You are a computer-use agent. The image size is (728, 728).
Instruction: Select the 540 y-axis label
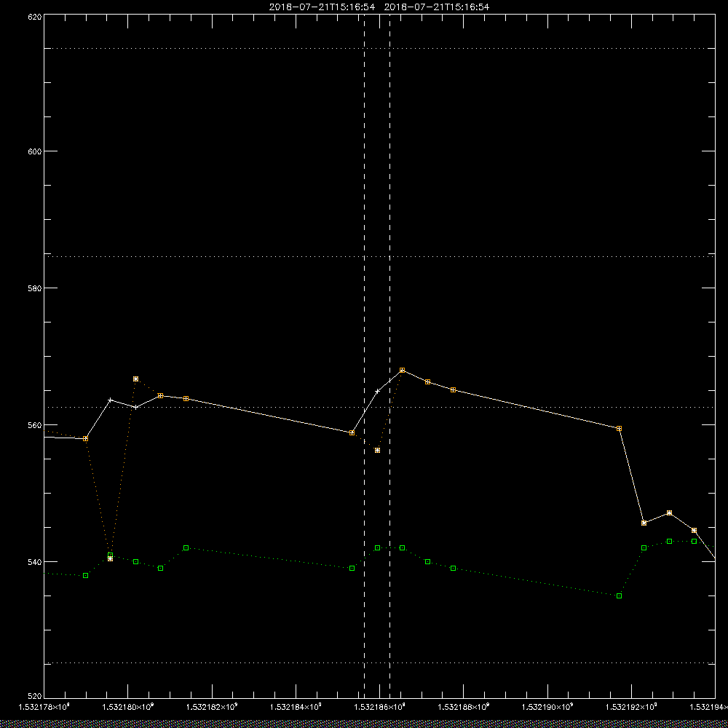coord(35,562)
